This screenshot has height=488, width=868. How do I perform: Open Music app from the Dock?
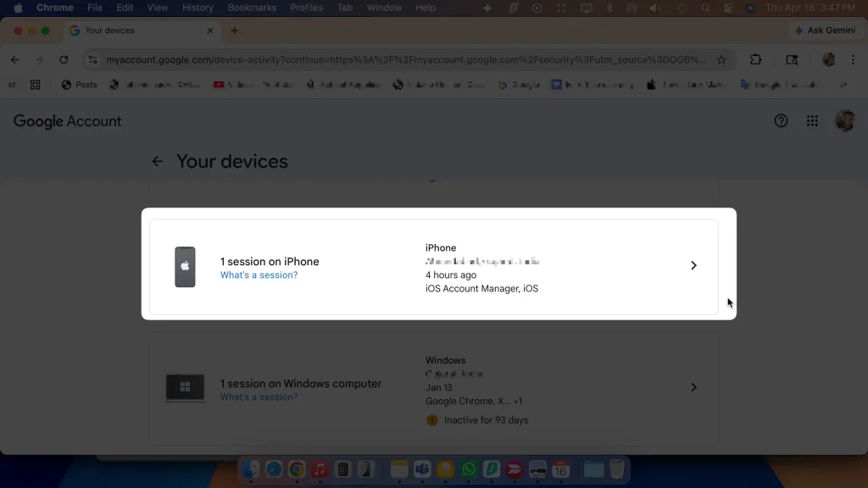click(x=320, y=469)
